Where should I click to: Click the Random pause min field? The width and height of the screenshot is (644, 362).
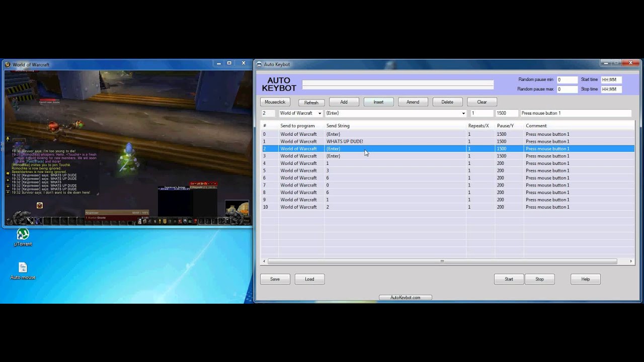(567, 79)
